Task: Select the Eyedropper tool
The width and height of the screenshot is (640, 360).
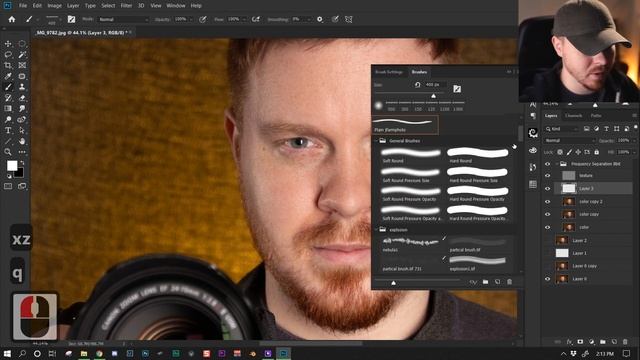Action: pyautogui.click(x=8, y=76)
